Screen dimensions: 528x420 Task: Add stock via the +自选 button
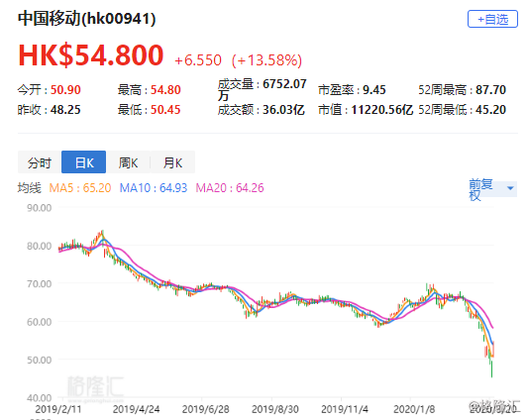(492, 19)
